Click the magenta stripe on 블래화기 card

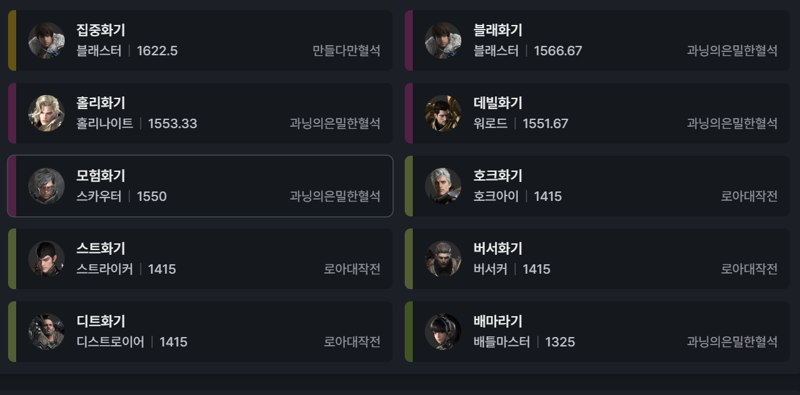409,40
